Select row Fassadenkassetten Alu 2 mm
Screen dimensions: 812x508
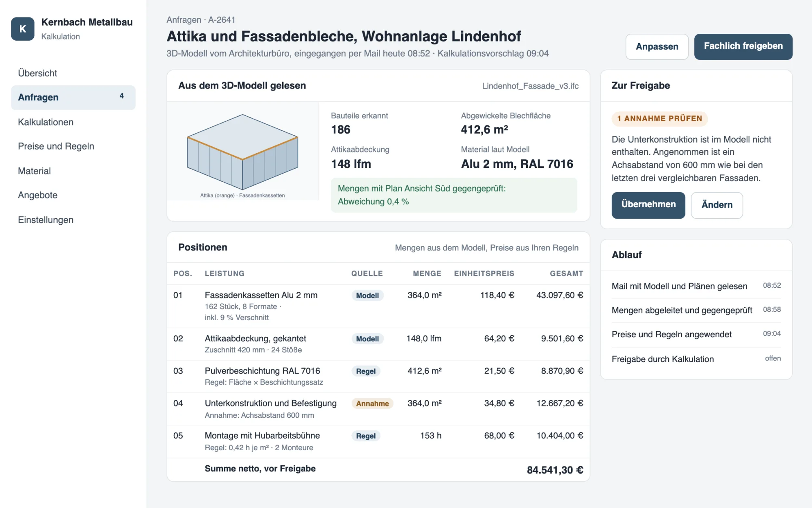(378, 306)
